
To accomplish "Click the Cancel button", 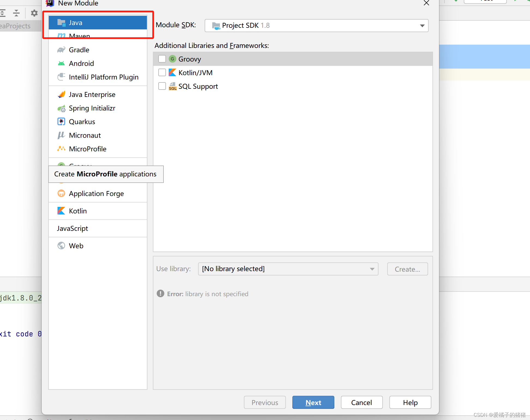I will [x=361, y=402].
